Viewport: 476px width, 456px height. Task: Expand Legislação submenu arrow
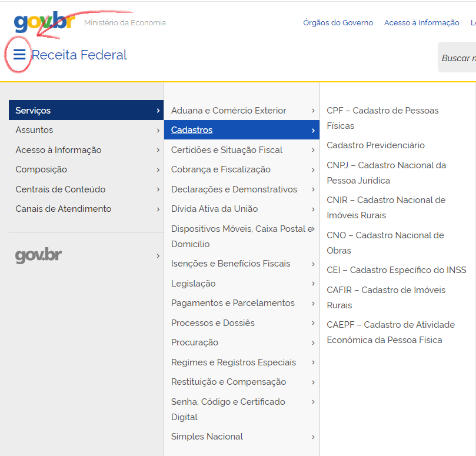point(313,284)
